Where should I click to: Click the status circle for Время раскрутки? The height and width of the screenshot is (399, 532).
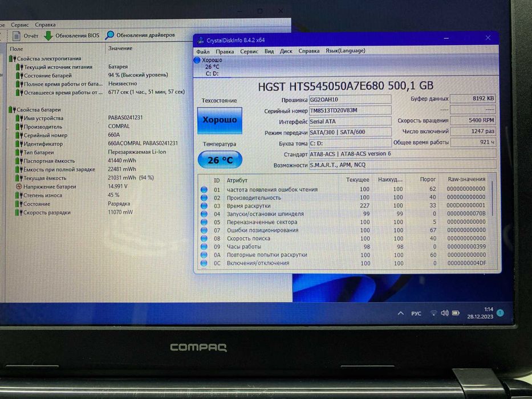click(204, 206)
